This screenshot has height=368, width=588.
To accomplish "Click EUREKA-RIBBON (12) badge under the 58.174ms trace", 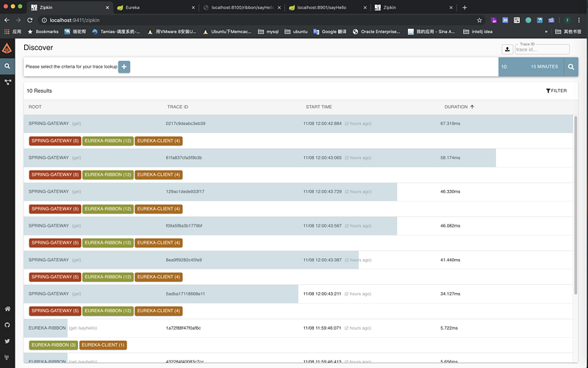I will pos(108,174).
